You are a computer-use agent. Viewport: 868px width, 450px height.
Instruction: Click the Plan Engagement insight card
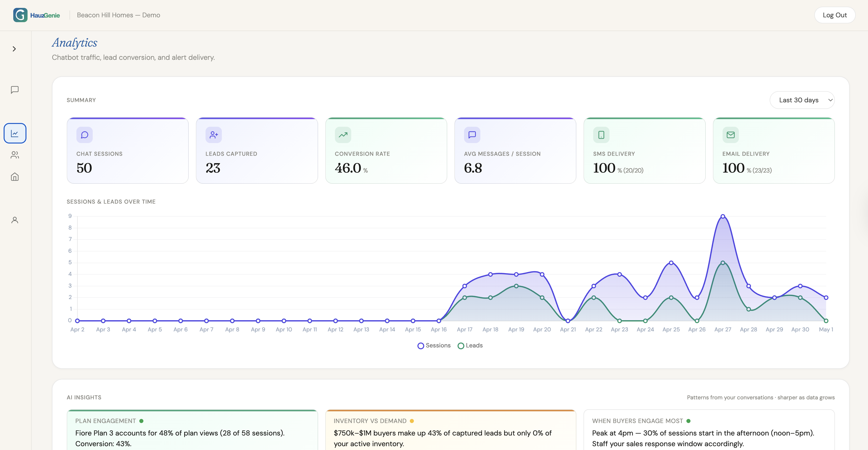pyautogui.click(x=192, y=430)
